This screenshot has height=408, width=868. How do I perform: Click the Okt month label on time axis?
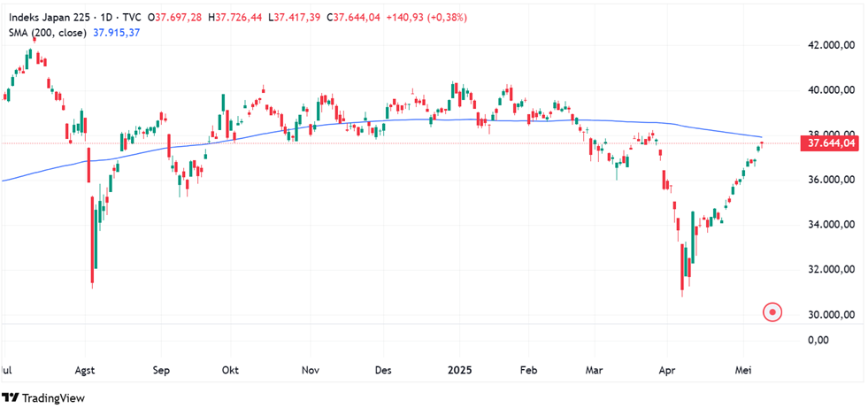click(230, 370)
